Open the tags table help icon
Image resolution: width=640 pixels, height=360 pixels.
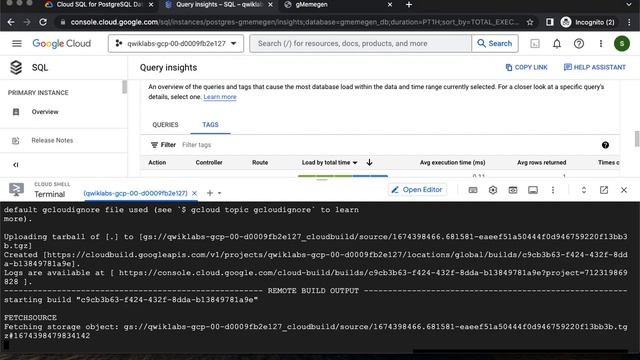coord(605,145)
